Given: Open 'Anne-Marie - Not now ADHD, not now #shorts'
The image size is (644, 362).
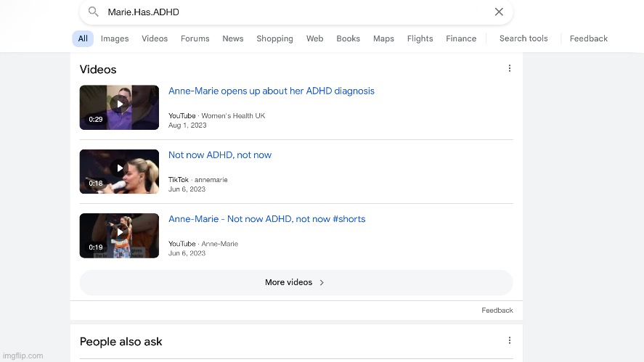Looking at the screenshot, I should pos(267,219).
